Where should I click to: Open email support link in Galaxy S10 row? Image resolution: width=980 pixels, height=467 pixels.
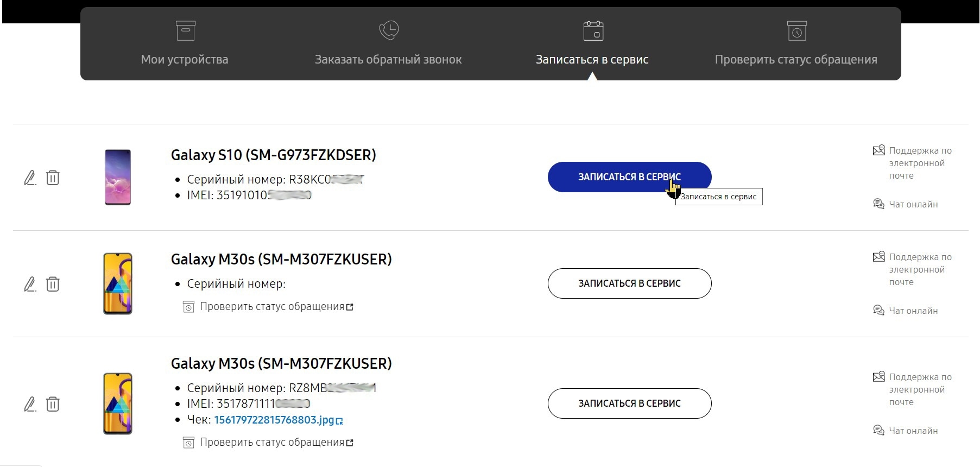912,163
